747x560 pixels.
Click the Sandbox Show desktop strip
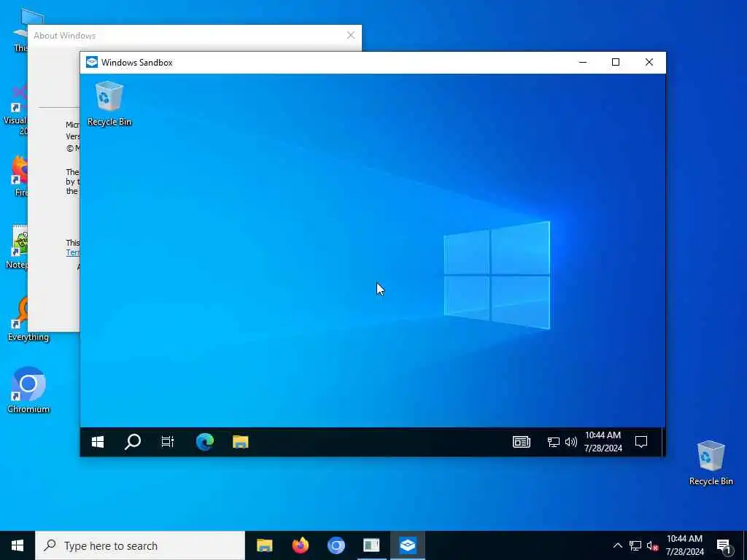(x=662, y=442)
